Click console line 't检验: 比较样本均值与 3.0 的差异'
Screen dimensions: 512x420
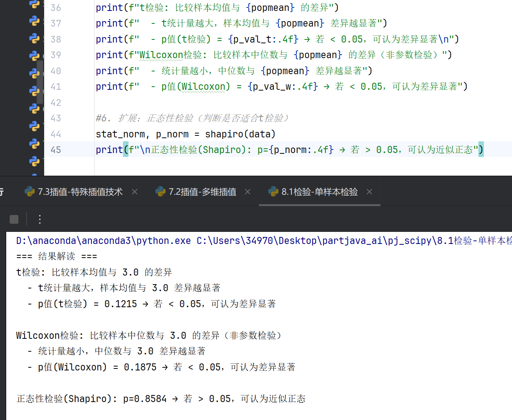(x=94, y=272)
